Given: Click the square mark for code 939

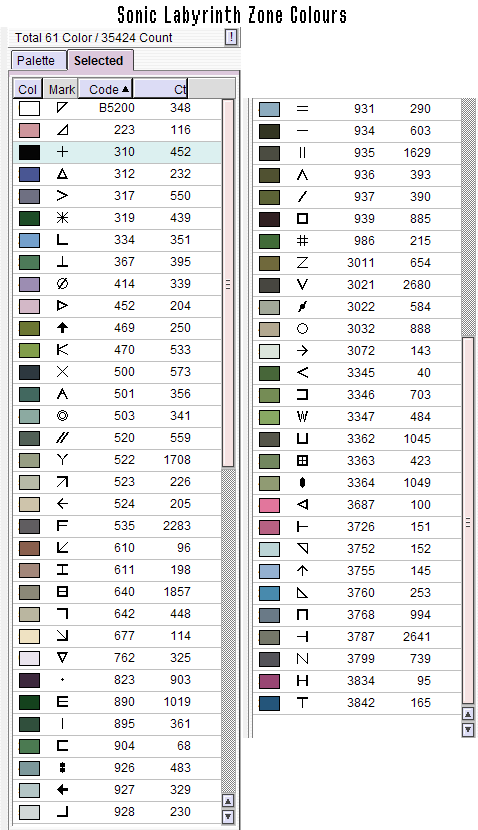Looking at the screenshot, I should tap(302, 219).
